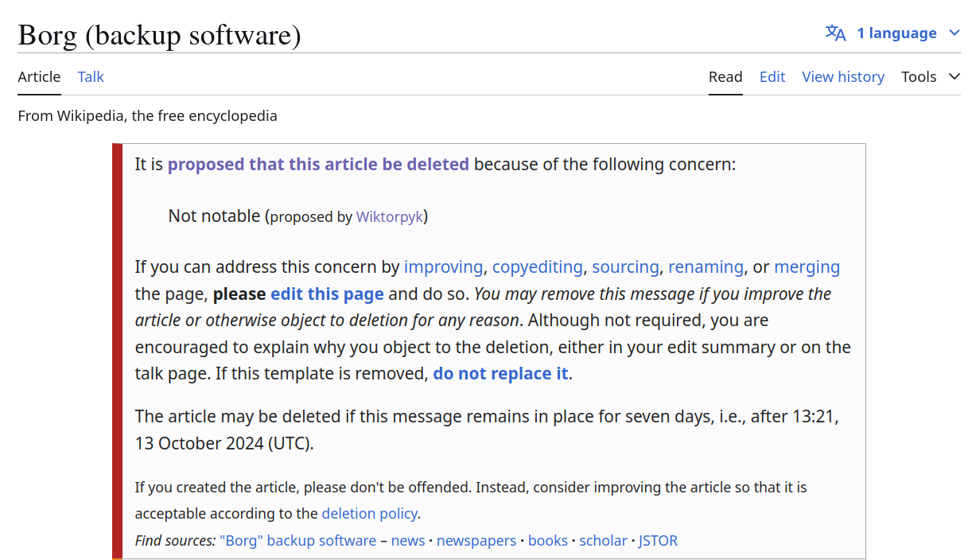Click the 'merging' link
This screenshot has width=972, height=560.
point(807,267)
